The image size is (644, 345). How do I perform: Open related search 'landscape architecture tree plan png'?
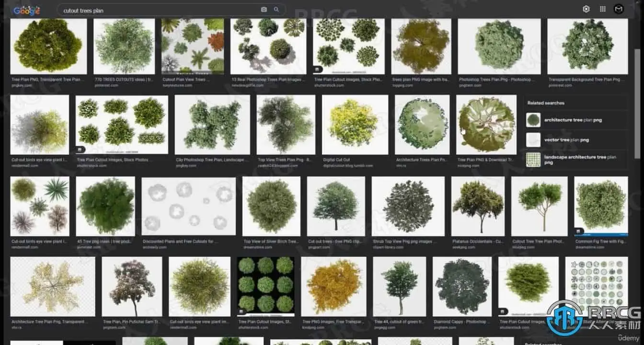tap(576, 160)
